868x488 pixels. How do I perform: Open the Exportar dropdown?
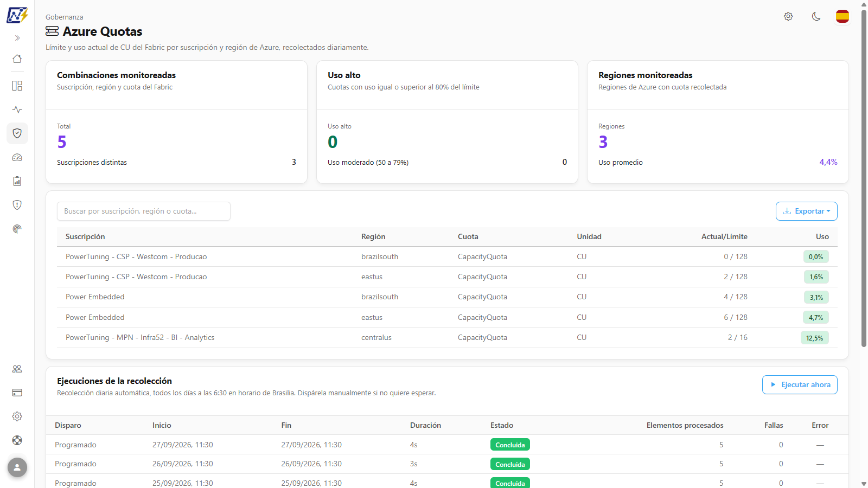point(807,211)
